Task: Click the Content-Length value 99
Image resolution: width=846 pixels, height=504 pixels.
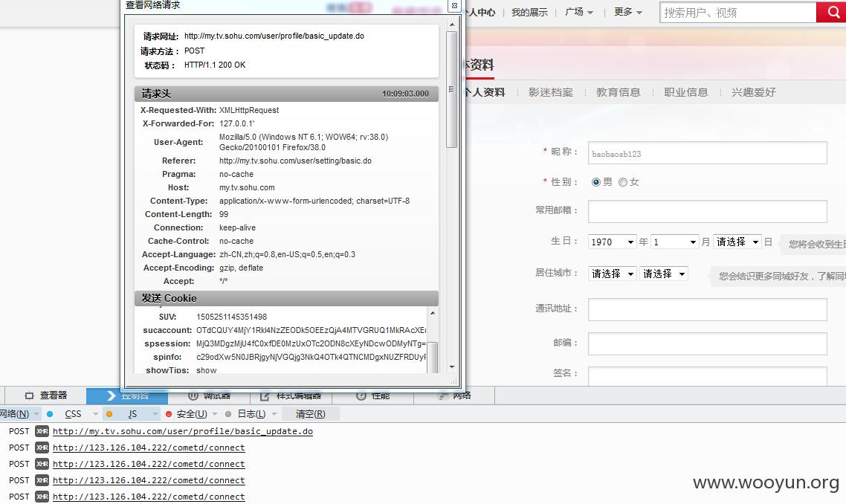Action: (223, 214)
